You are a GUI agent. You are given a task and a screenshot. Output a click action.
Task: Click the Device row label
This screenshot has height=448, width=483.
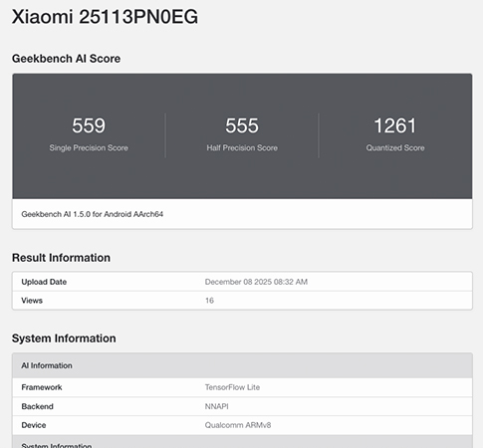click(34, 425)
